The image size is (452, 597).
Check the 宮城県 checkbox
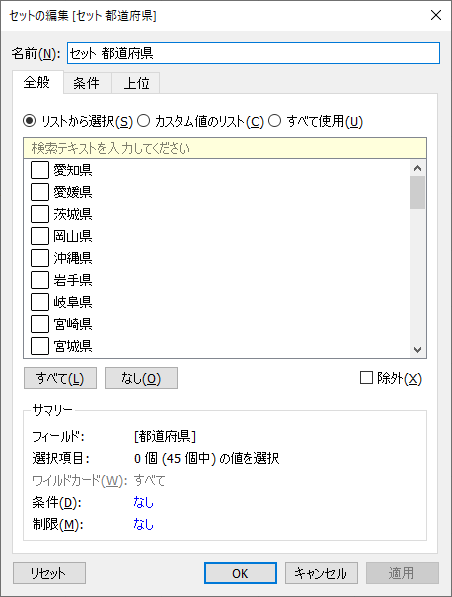pyautogui.click(x=40, y=346)
